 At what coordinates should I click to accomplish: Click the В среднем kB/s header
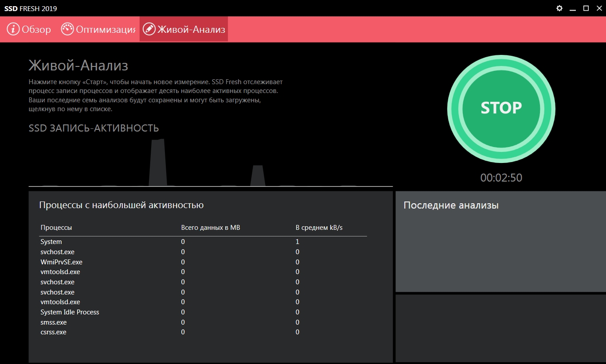click(319, 228)
